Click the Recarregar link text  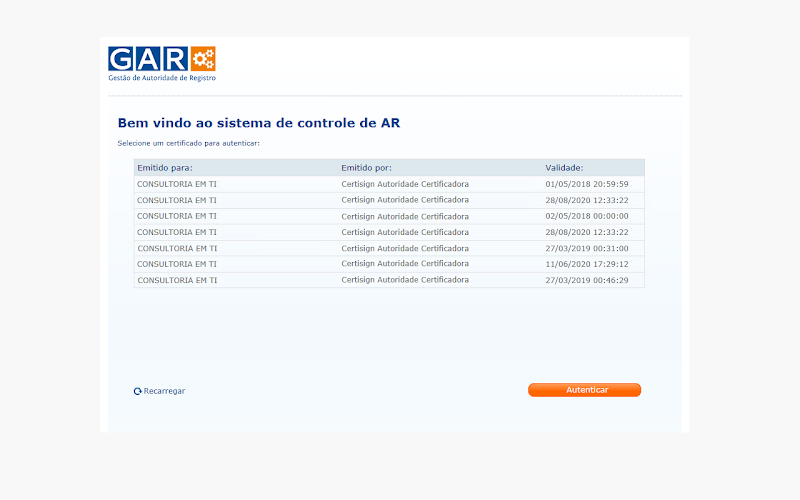(164, 391)
